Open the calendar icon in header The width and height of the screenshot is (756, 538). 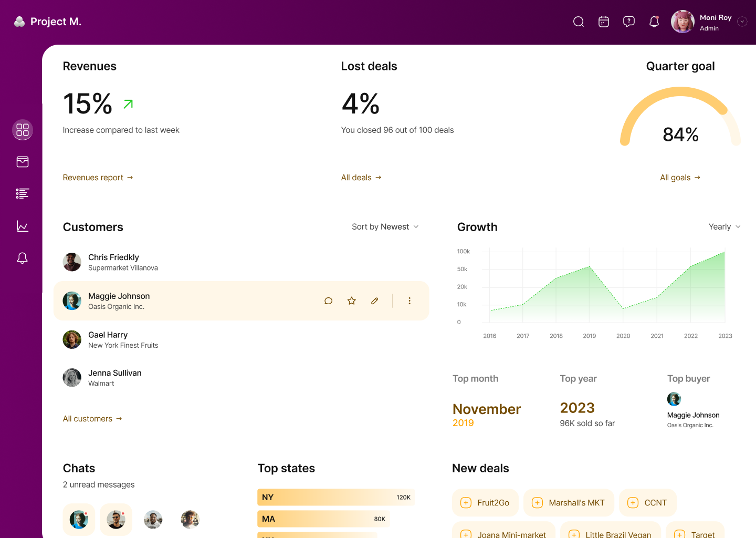click(604, 22)
